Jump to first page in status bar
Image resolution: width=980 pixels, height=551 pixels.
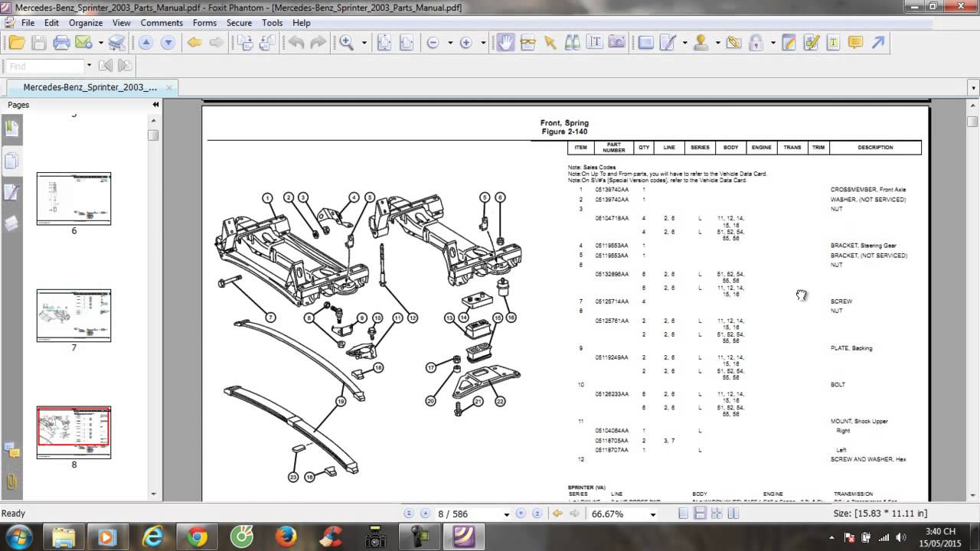click(x=408, y=514)
